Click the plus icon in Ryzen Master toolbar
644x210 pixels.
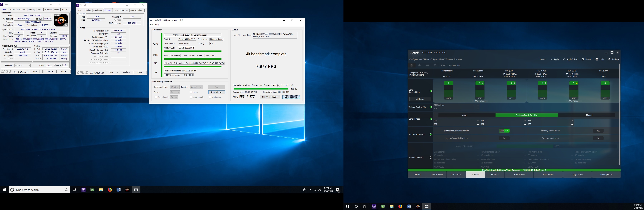tap(419, 65)
